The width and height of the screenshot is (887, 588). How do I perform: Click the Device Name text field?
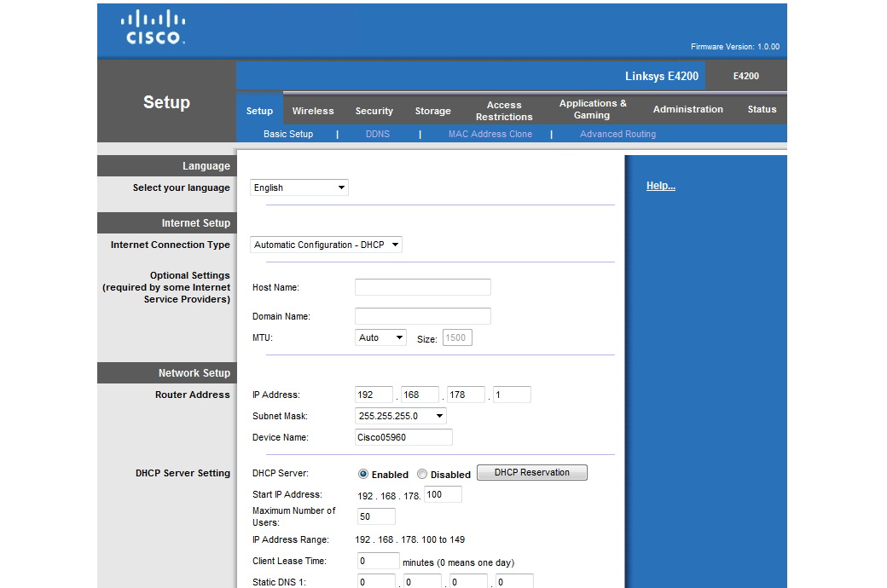(x=403, y=437)
